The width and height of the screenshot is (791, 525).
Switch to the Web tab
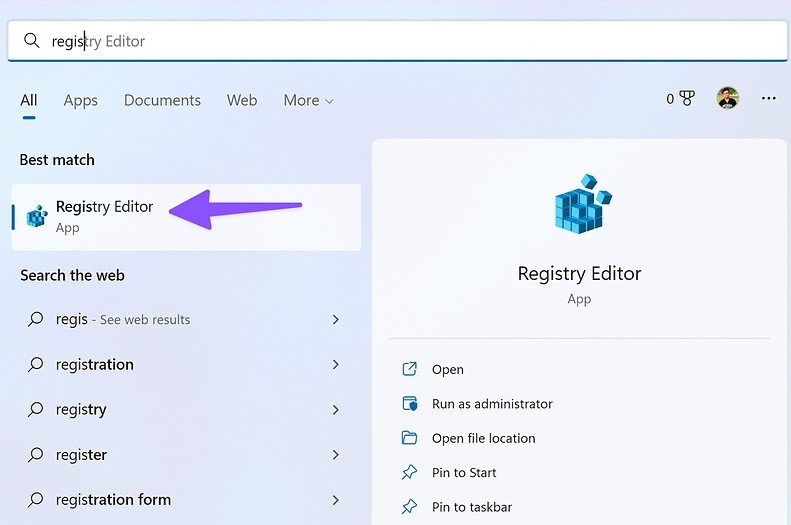point(242,100)
